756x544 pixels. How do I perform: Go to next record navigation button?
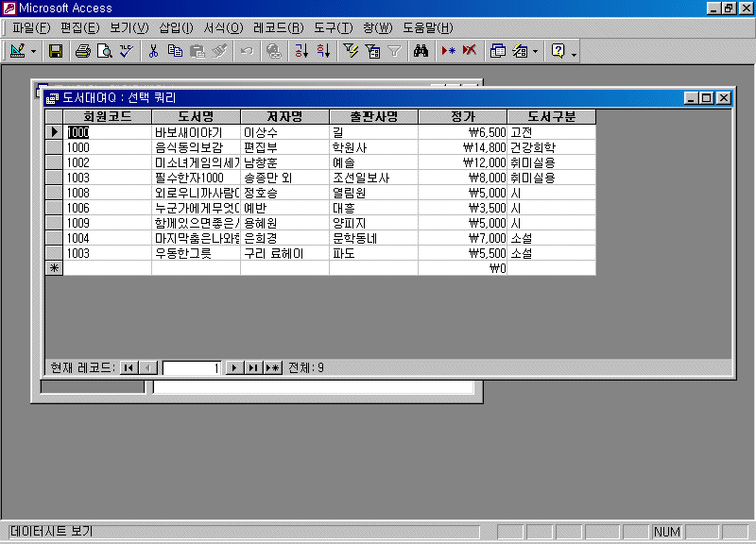[234, 368]
